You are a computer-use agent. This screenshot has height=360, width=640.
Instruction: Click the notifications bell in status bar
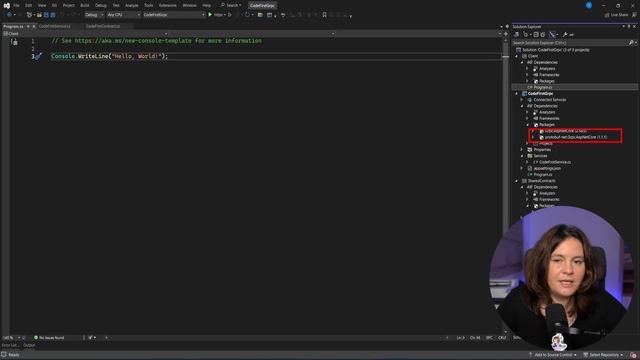633,355
